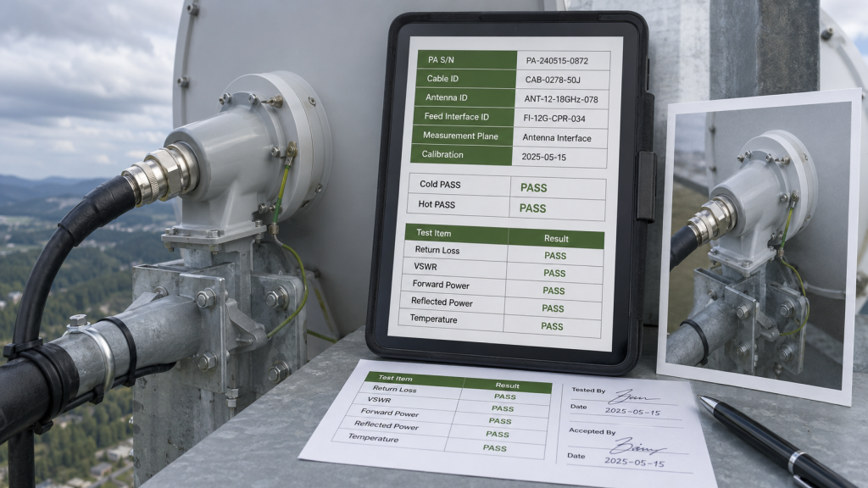The image size is (868, 488).
Task: Select Return Loss on the paper form
Action: tap(394, 389)
